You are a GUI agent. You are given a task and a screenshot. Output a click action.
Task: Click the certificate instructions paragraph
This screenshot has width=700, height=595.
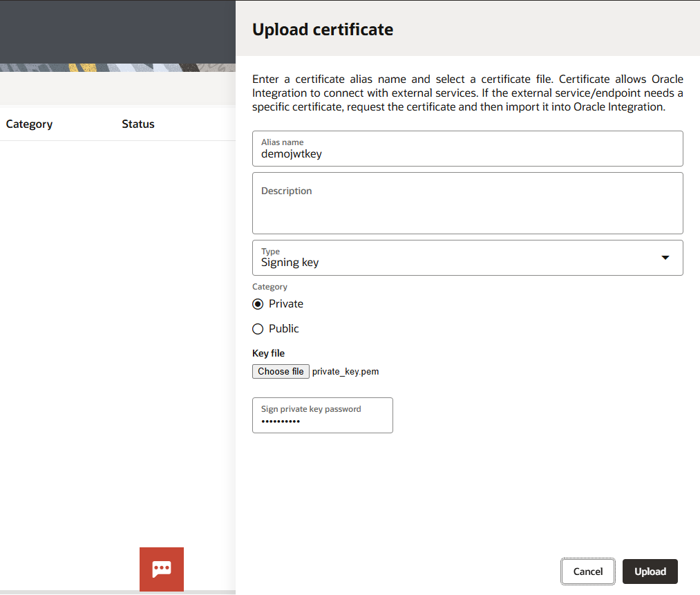[467, 93]
